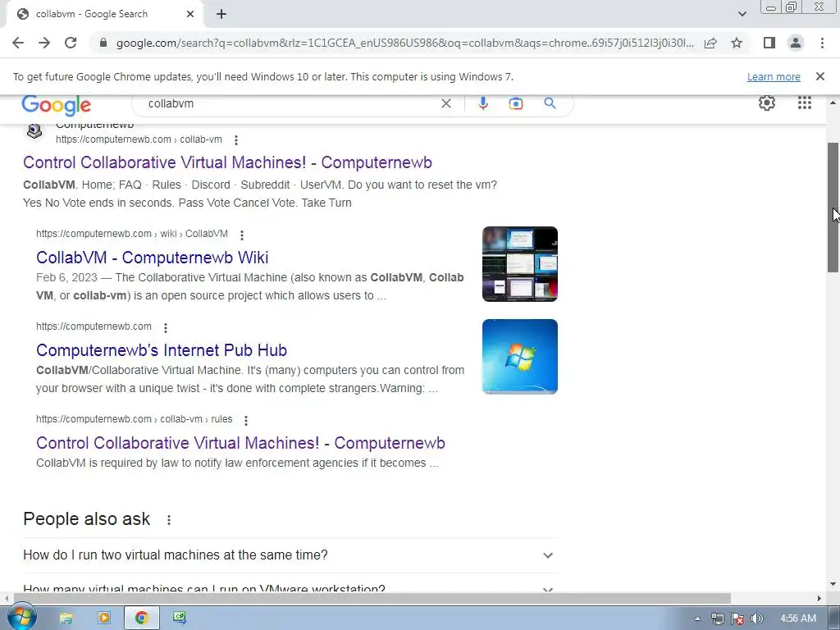Open the volume speaker icon
Viewport: 840px width, 630px height.
tap(756, 619)
